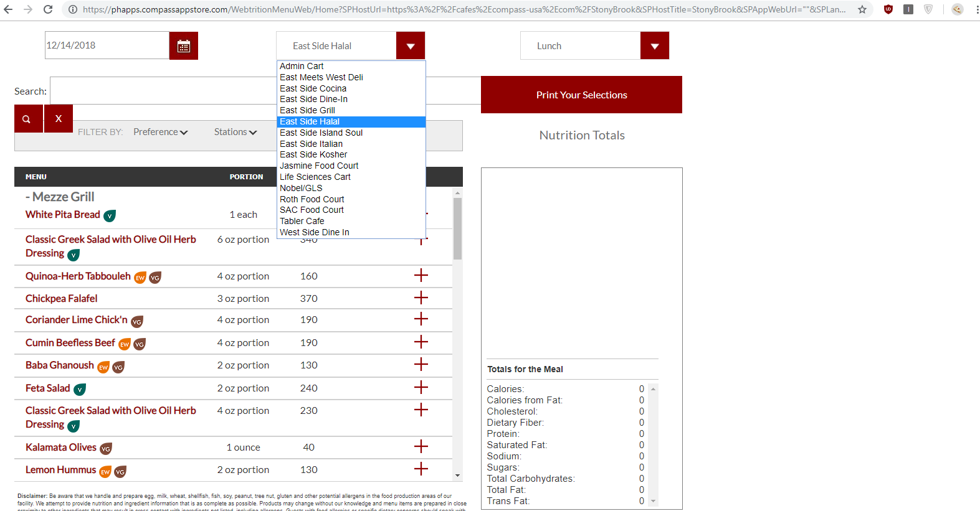Open Feta Salad item link
The height and width of the screenshot is (511, 980).
click(47, 388)
